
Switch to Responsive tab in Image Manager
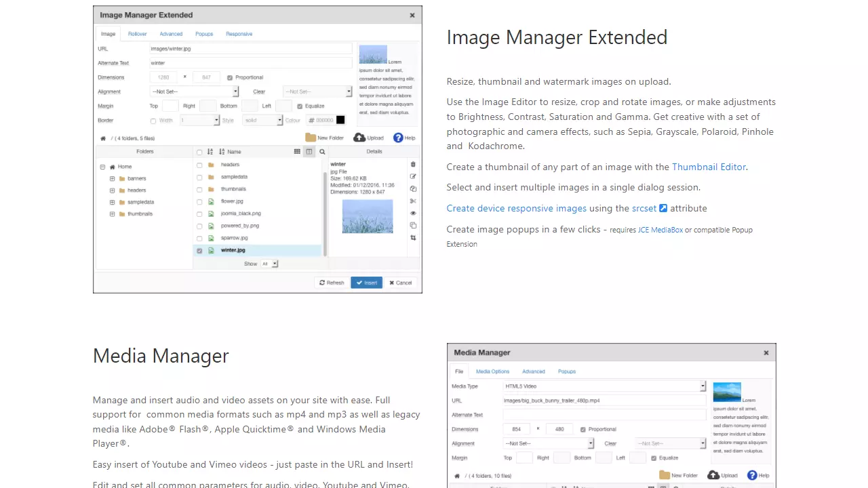pyautogui.click(x=239, y=34)
